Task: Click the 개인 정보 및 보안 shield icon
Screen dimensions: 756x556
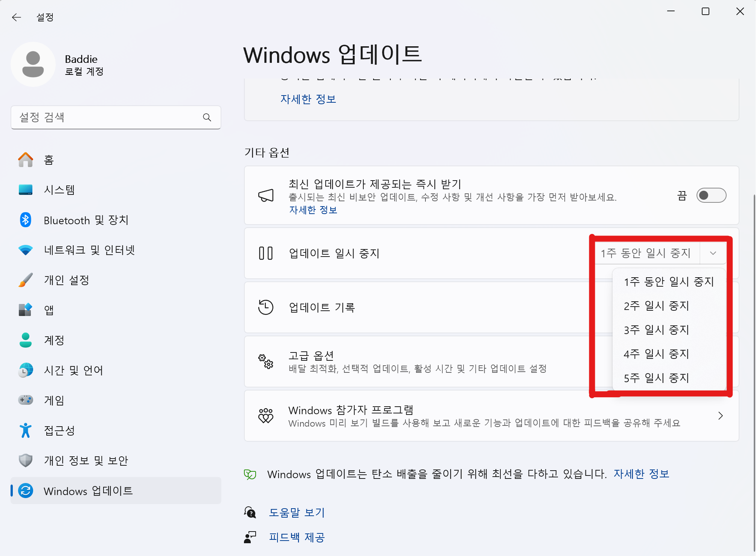Action: (x=26, y=460)
